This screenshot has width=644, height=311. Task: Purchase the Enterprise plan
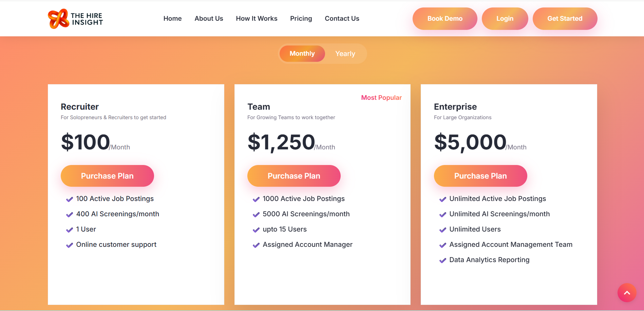click(x=480, y=176)
